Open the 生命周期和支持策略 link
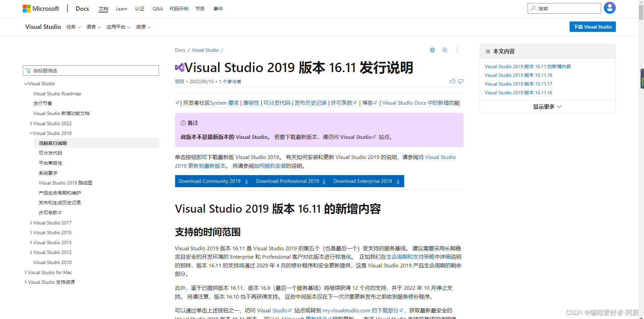Screen dimensions: 644x319 pos(411,257)
